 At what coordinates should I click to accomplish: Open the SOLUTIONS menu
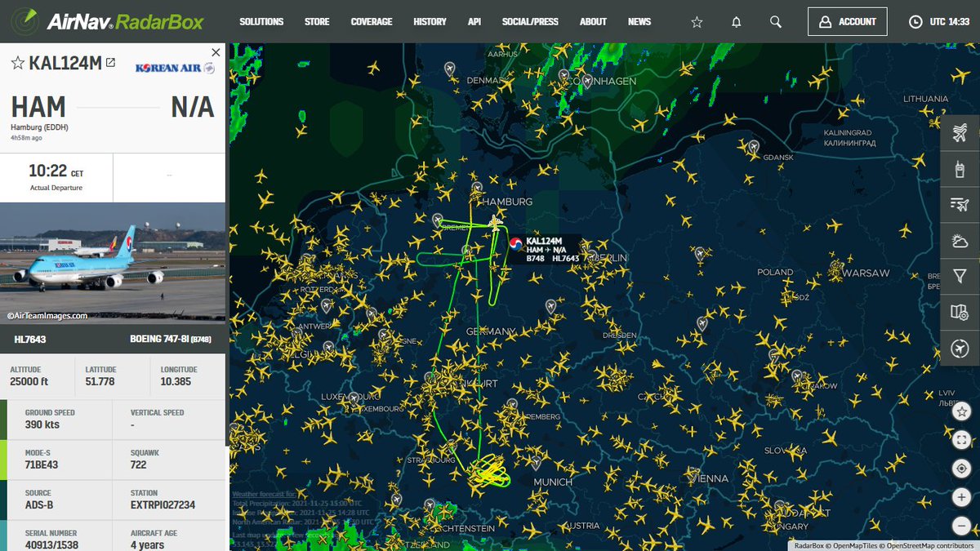tap(261, 22)
